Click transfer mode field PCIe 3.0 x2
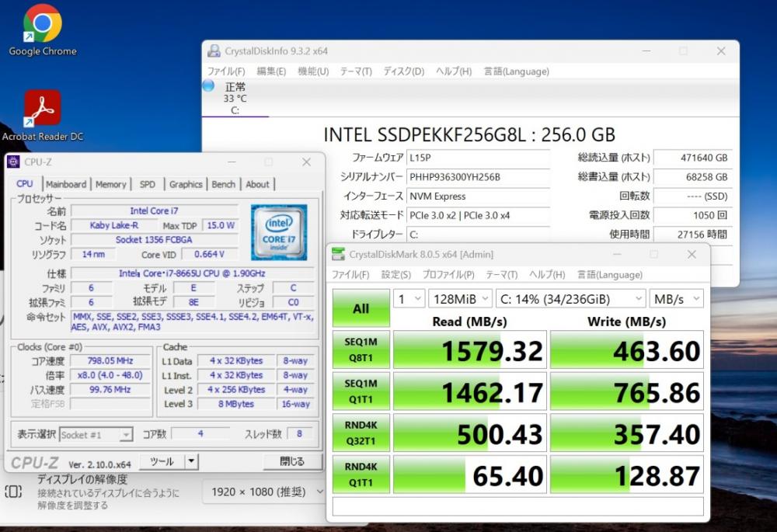 (x=478, y=215)
